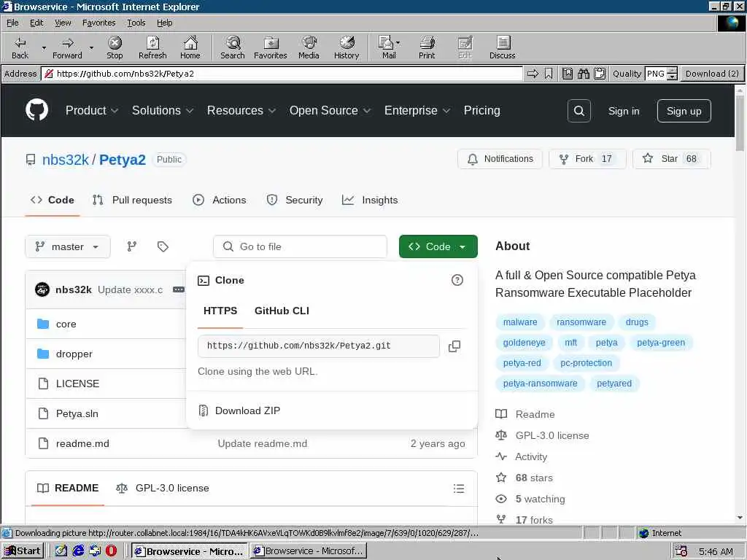Click the binoculars find icon
The height and width of the screenshot is (560, 747).
[583, 74]
